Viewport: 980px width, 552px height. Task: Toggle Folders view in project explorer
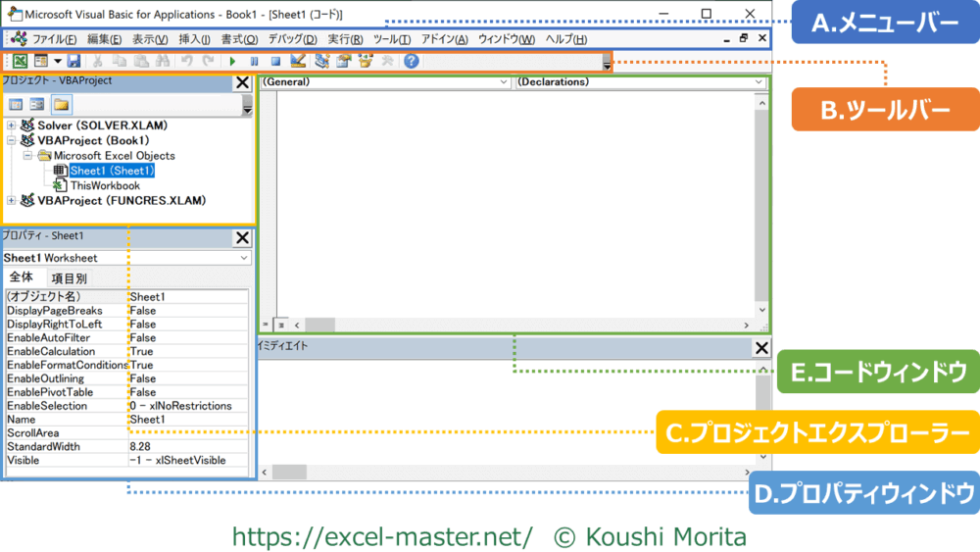pos(61,104)
